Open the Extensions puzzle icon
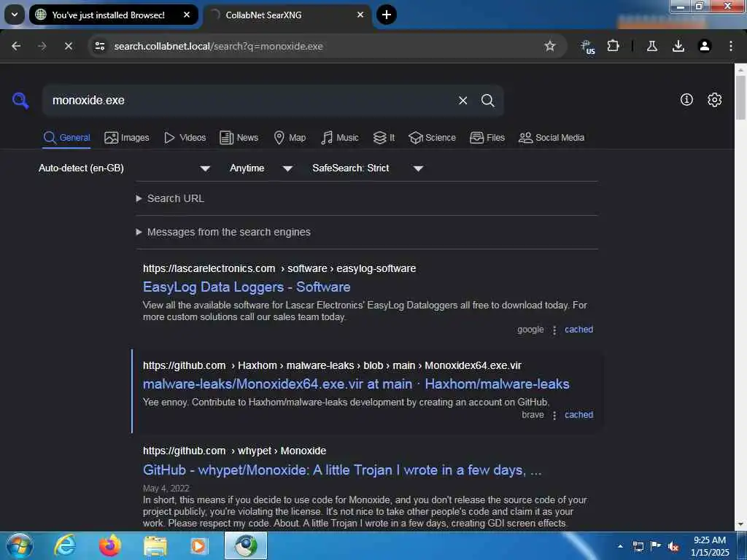Viewport: 747px width, 560px height. coord(613,46)
